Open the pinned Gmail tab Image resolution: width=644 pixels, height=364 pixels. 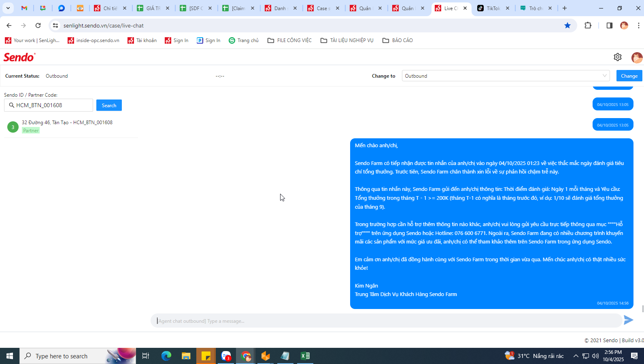(24, 8)
